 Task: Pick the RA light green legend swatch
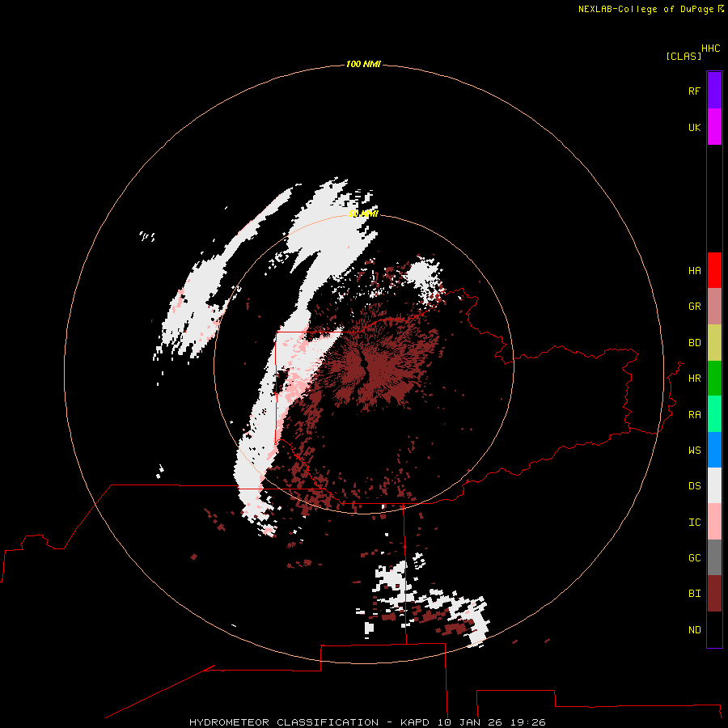(714, 414)
